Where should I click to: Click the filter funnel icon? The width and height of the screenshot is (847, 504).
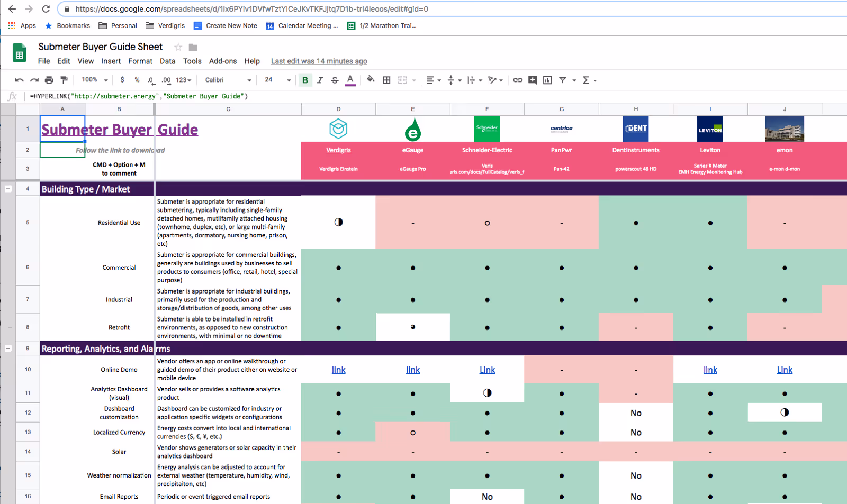pyautogui.click(x=563, y=80)
